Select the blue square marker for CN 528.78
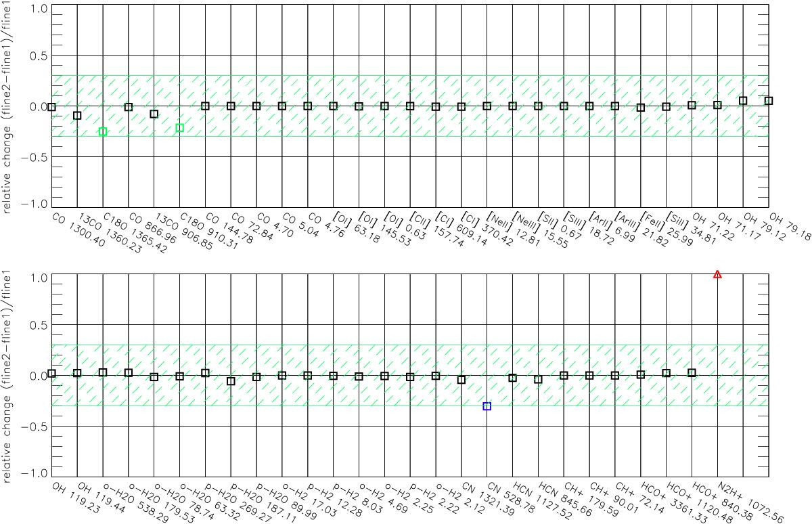Viewport: 812px width, 524px height. tap(487, 406)
